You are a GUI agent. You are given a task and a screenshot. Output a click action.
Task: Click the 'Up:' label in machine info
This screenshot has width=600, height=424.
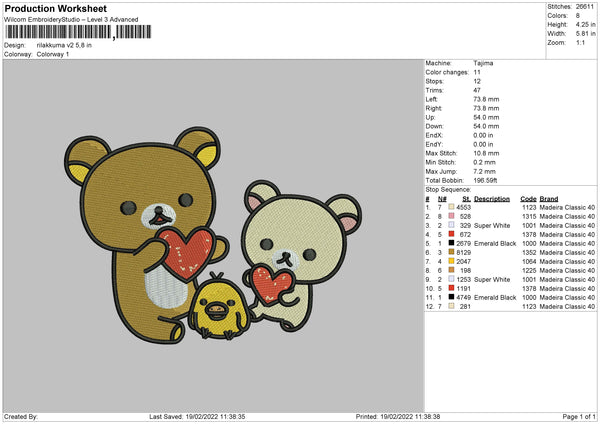430,117
